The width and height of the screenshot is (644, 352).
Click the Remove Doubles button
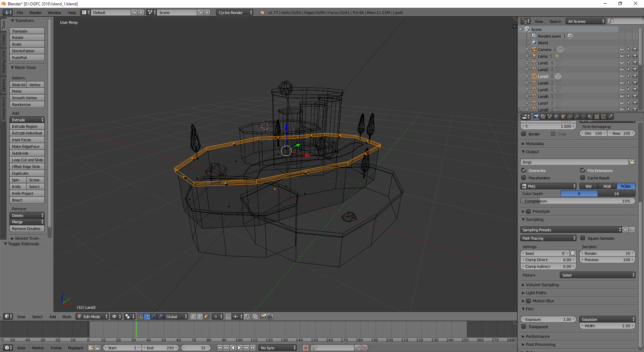click(27, 229)
